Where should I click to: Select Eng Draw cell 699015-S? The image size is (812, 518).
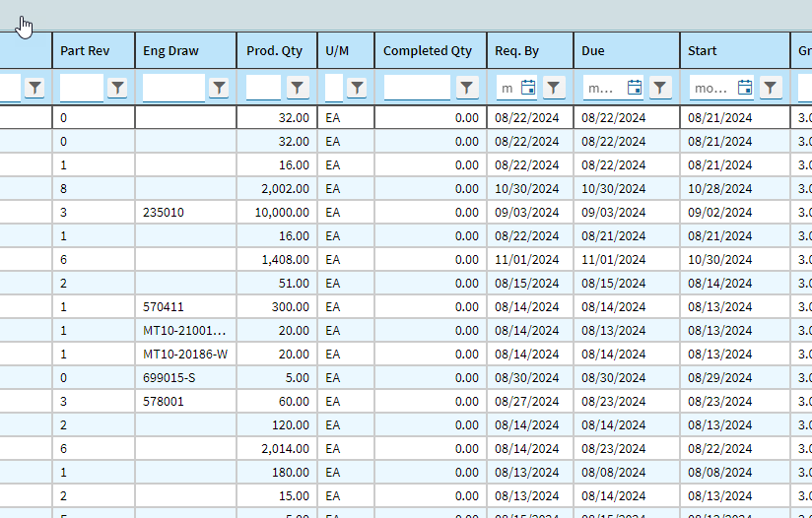[x=186, y=378]
